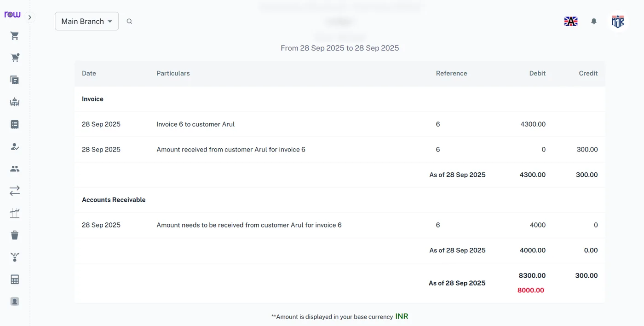
Task: Open the notifications bell
Action: [594, 21]
